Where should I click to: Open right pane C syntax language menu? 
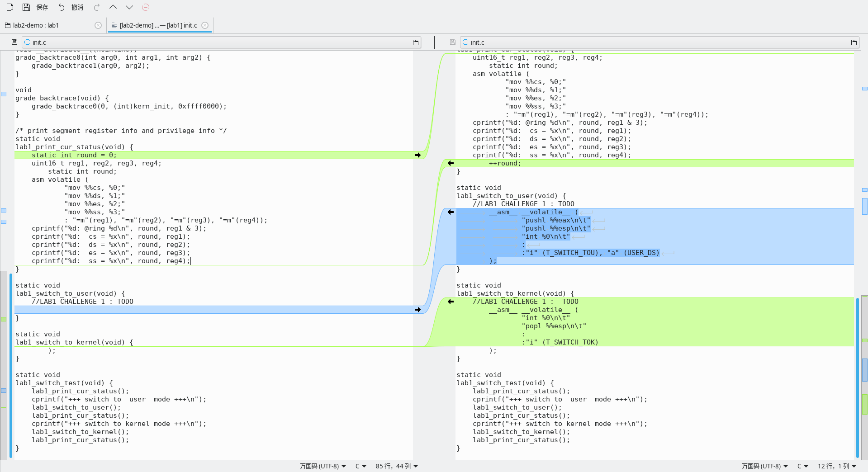coord(802,466)
